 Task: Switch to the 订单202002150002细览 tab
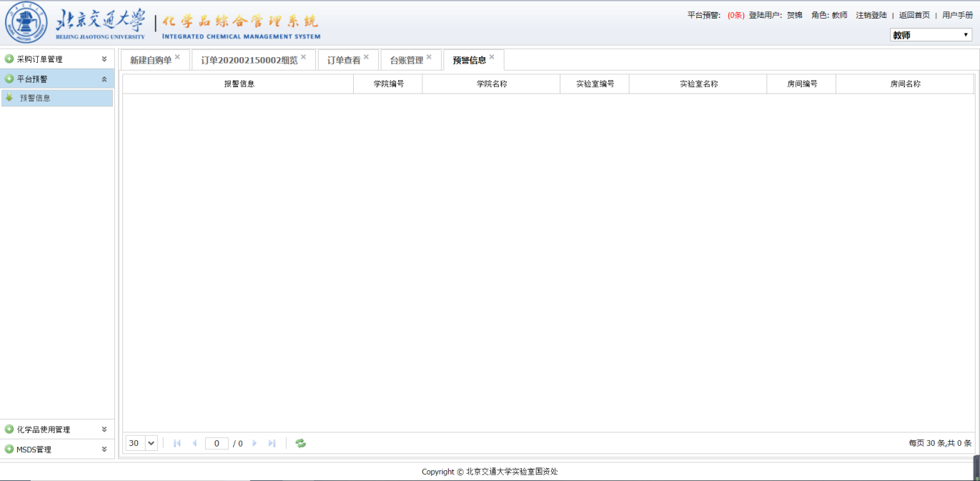[x=249, y=61]
